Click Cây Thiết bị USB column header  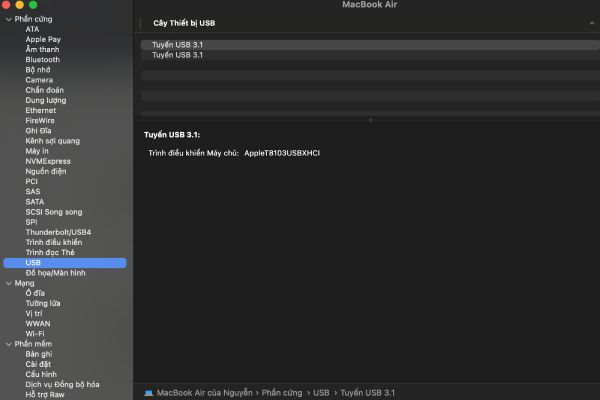coord(184,23)
